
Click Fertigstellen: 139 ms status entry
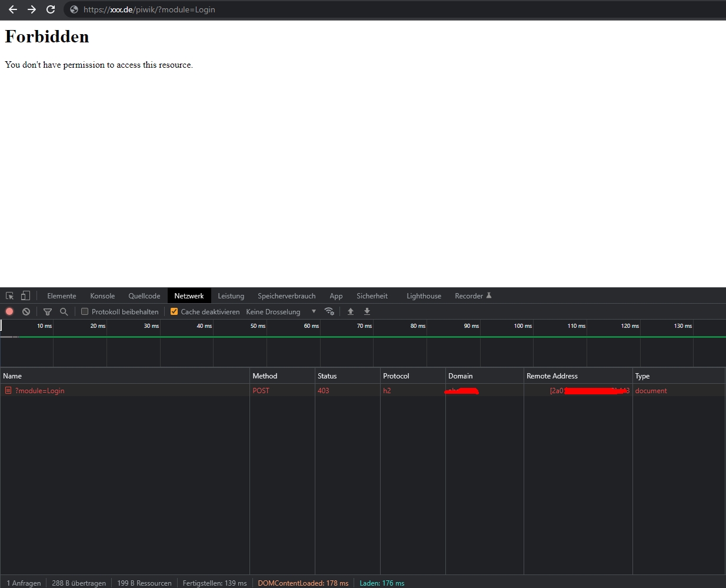click(x=215, y=583)
